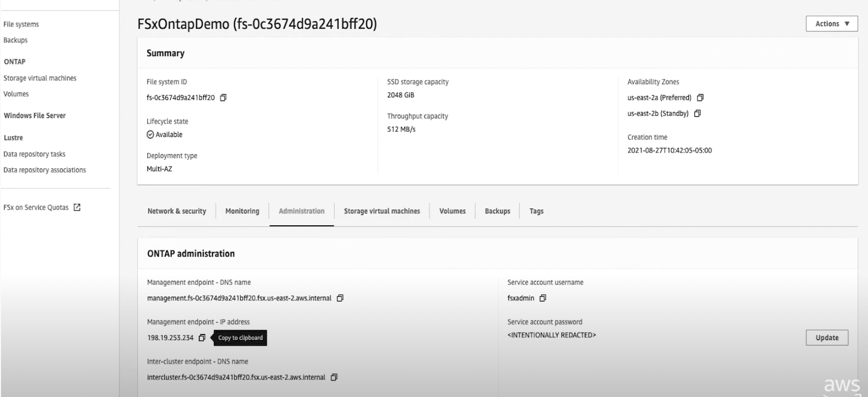Click the management DNS name text
Image resolution: width=868 pixels, height=397 pixels.
[239, 298]
